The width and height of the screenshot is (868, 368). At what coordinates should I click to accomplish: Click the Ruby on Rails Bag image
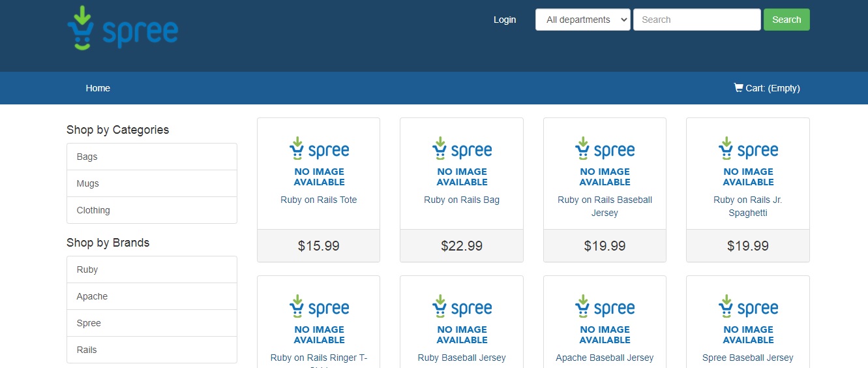pyautogui.click(x=462, y=161)
